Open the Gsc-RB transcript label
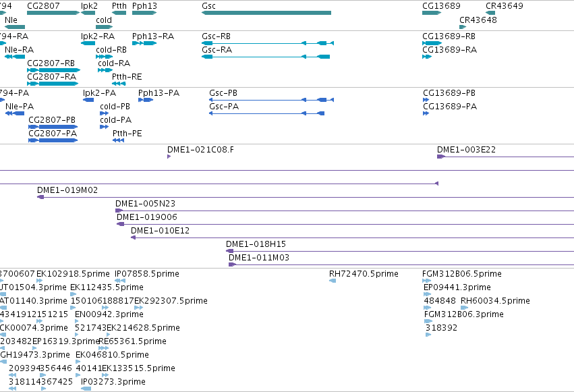Screen dimensions: 574x392 tap(216, 36)
